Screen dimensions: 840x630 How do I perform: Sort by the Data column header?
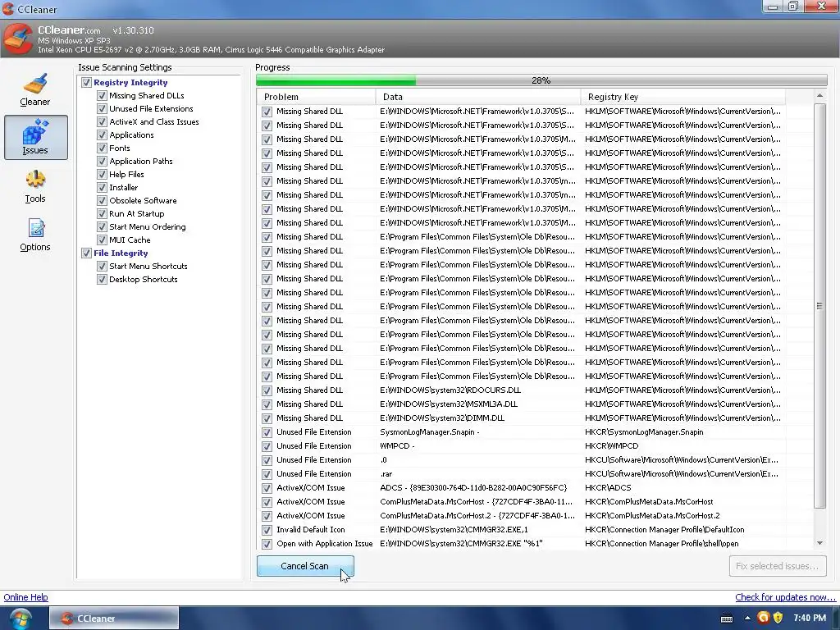coord(478,97)
